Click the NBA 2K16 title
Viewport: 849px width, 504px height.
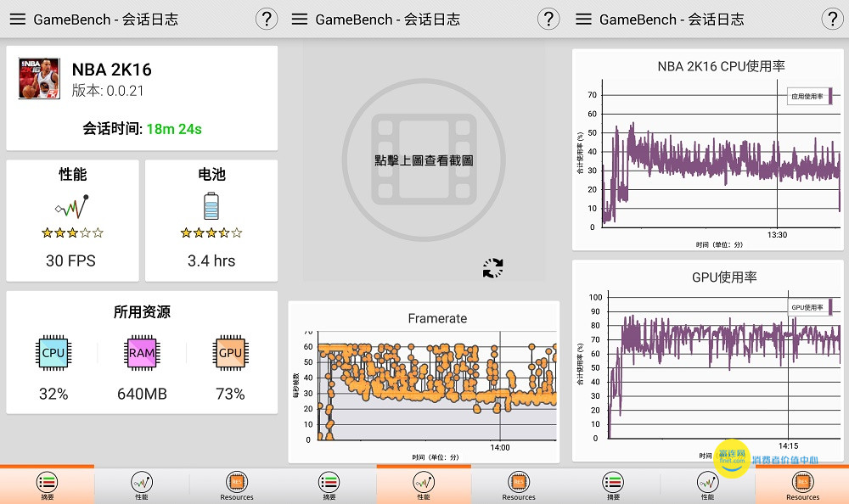click(111, 70)
